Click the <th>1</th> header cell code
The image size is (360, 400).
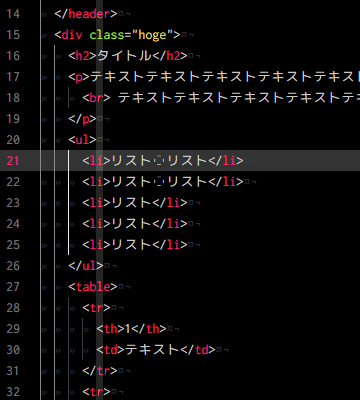coord(131,329)
